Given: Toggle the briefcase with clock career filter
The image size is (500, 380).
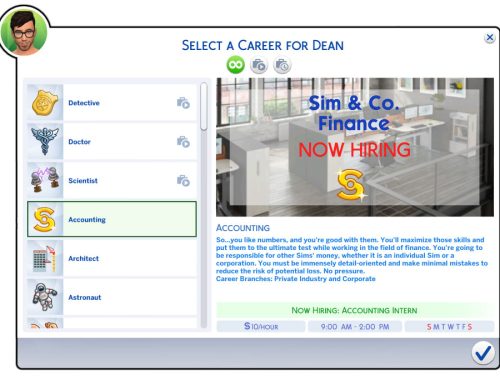Looking at the screenshot, I should (x=282, y=65).
